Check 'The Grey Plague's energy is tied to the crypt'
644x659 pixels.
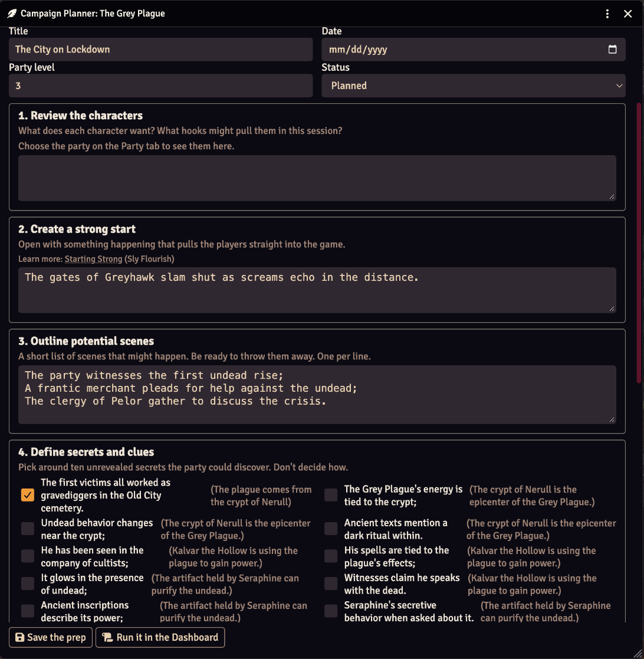[x=331, y=495]
